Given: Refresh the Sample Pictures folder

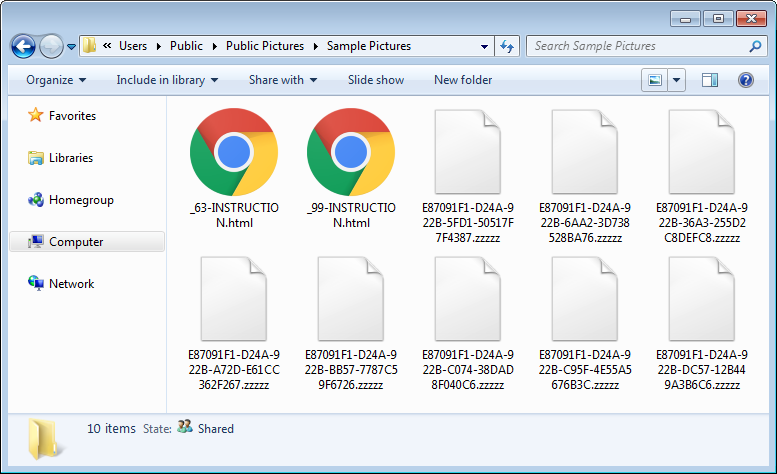Looking at the screenshot, I should point(506,46).
